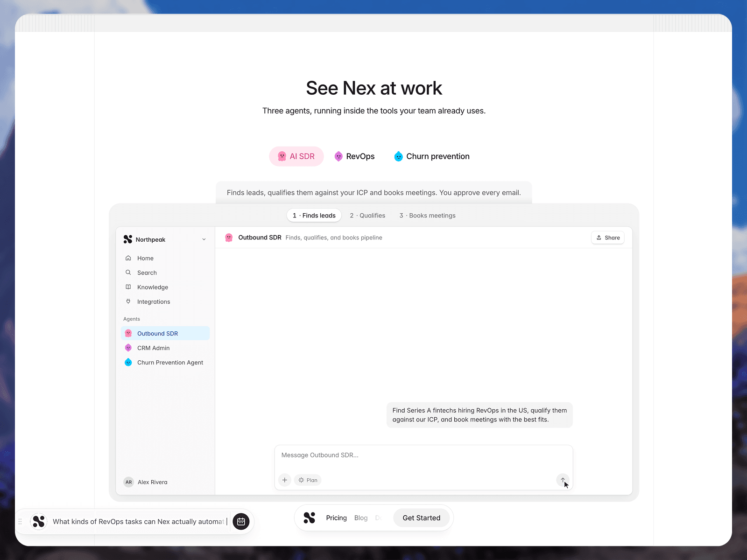Click the calendar icon beside the chat prompt
The image size is (747, 560).
pos(241,521)
